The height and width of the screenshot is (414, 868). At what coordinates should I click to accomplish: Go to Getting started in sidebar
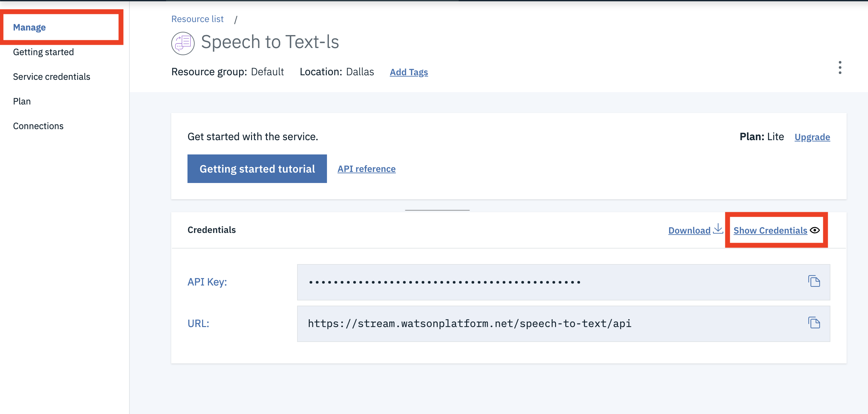click(x=43, y=52)
